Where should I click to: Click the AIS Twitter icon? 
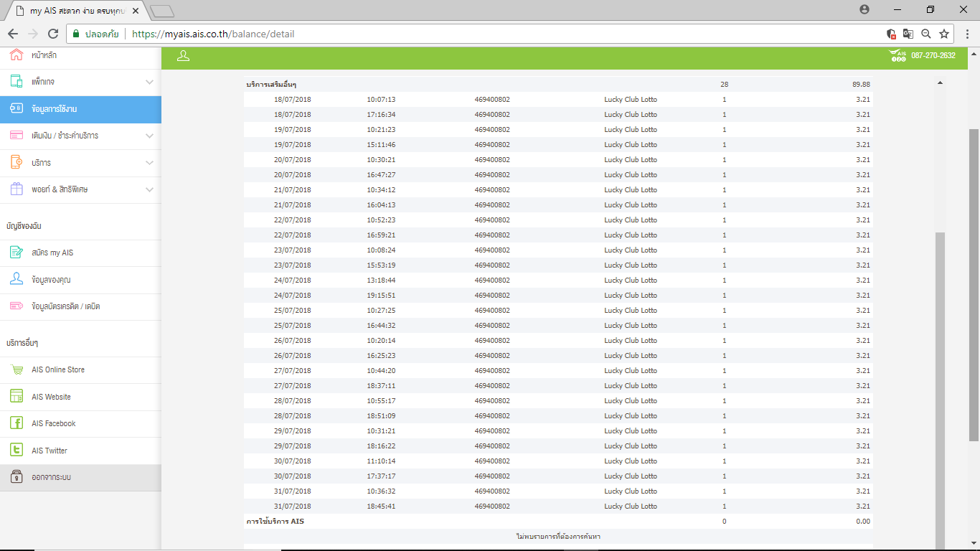click(17, 451)
